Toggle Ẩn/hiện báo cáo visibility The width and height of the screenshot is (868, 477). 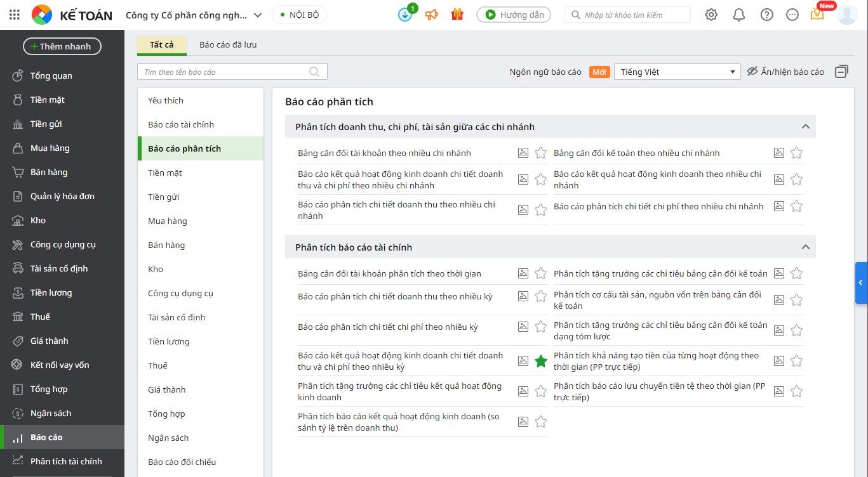785,72
